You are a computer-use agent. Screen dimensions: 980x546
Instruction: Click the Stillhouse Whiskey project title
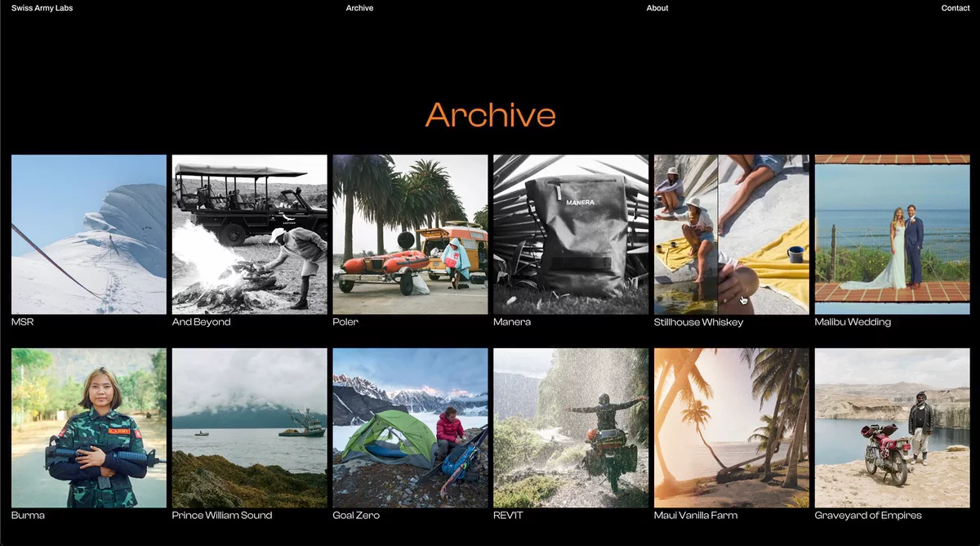point(698,322)
